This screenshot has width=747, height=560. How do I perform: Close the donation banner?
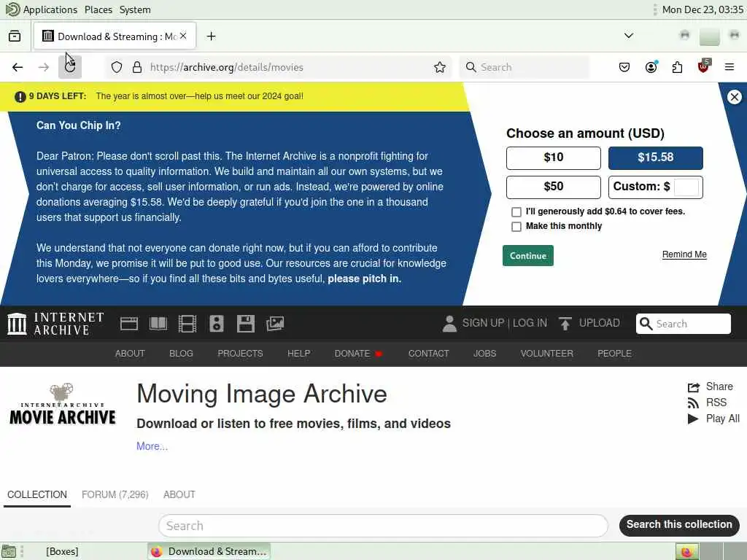pyautogui.click(x=734, y=97)
